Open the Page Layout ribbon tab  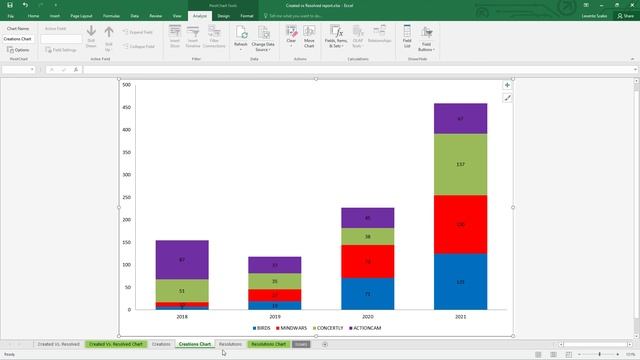click(81, 16)
